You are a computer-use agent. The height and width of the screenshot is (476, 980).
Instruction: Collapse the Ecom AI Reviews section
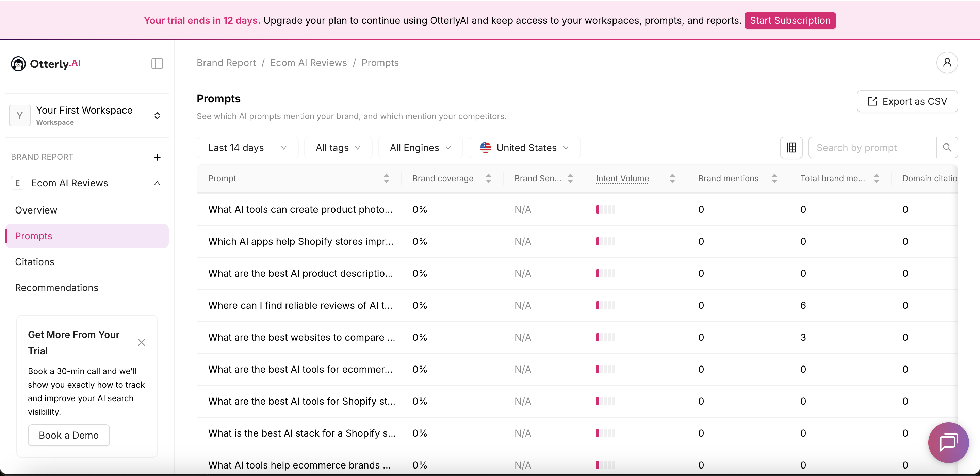157,183
